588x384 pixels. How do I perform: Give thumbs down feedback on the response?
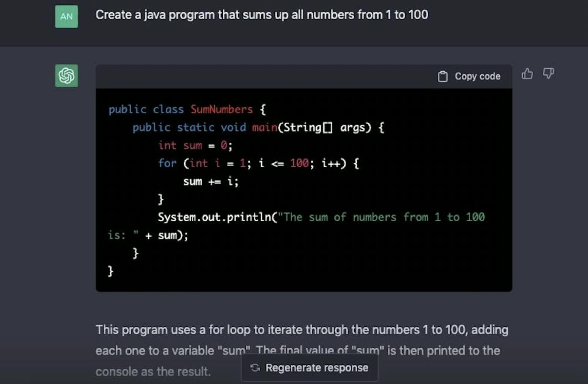(x=549, y=74)
